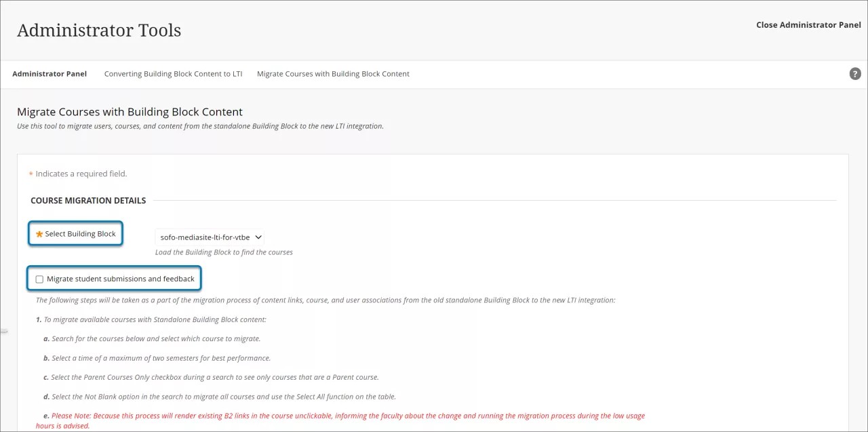
Task: Click the required field asterisk star icon
Action: click(x=38, y=233)
